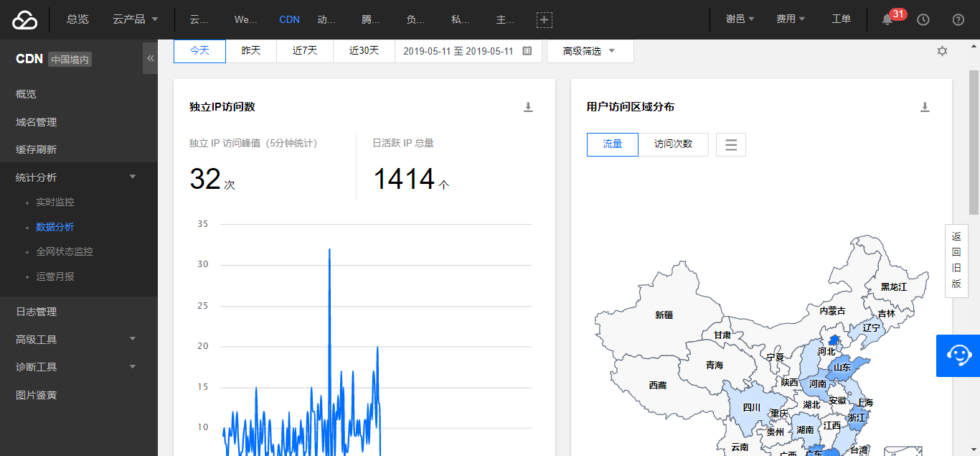Screen dimensions: 980x456
Task: Open the clock history icon
Action: click(x=923, y=19)
